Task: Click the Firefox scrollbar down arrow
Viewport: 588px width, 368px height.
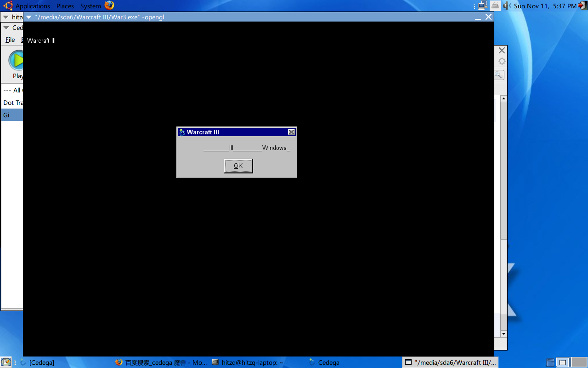Action: tap(503, 333)
